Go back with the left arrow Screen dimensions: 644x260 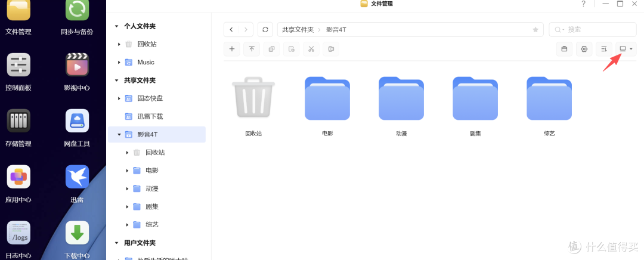point(231,30)
